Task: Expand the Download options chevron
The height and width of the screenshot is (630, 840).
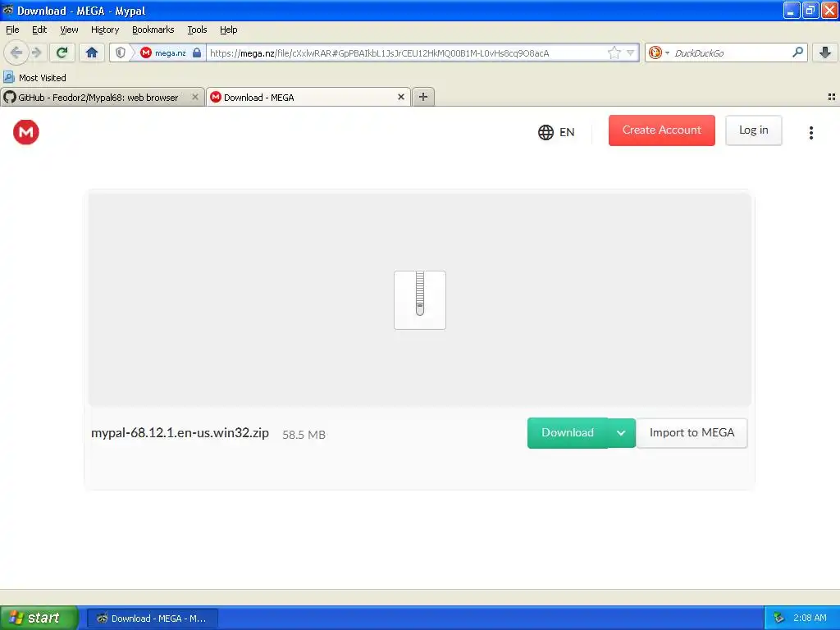Action: tap(622, 433)
